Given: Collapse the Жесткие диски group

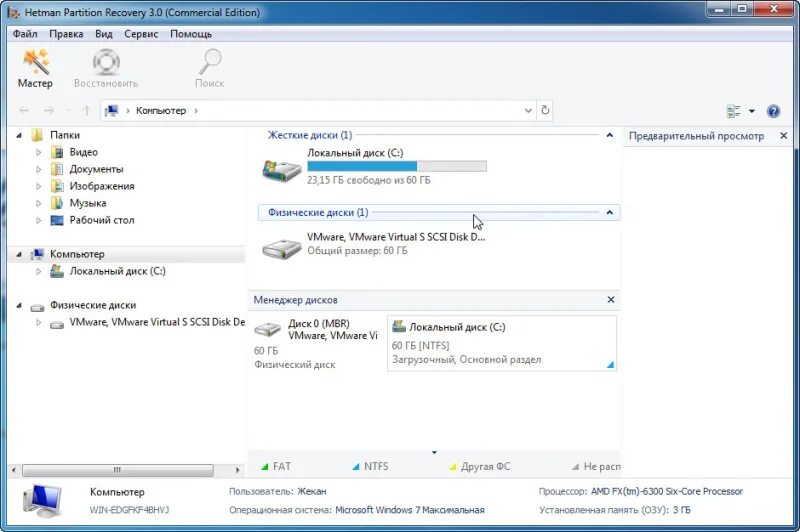Looking at the screenshot, I should click(609, 135).
